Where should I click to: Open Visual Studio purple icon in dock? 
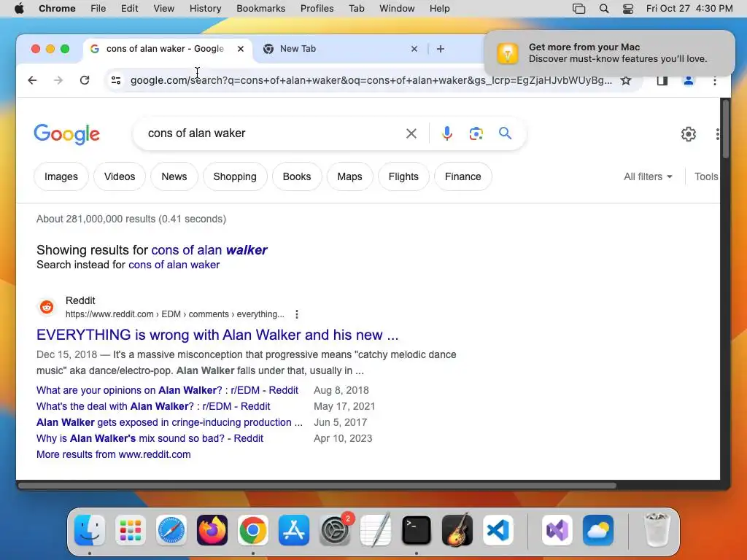(557, 530)
